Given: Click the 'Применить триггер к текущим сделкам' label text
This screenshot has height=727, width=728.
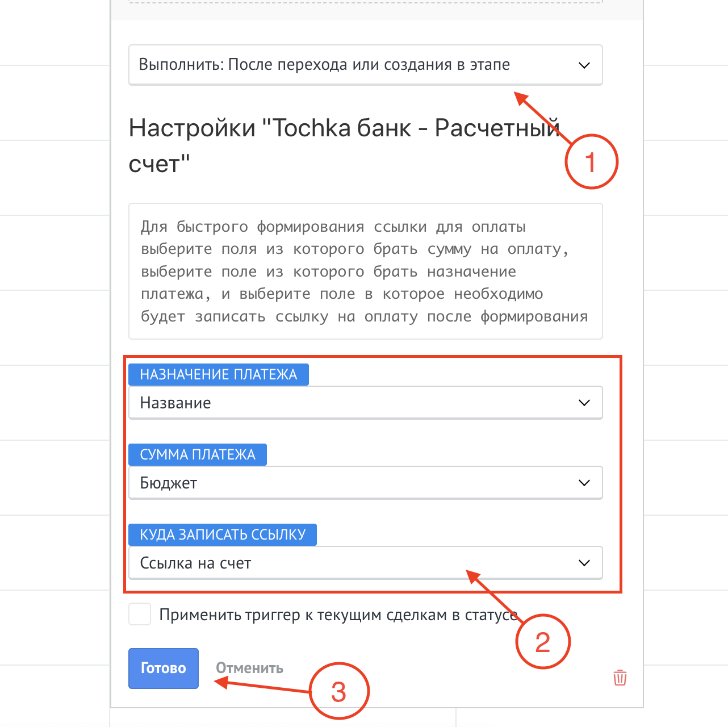Looking at the screenshot, I should pyautogui.click(x=338, y=615).
